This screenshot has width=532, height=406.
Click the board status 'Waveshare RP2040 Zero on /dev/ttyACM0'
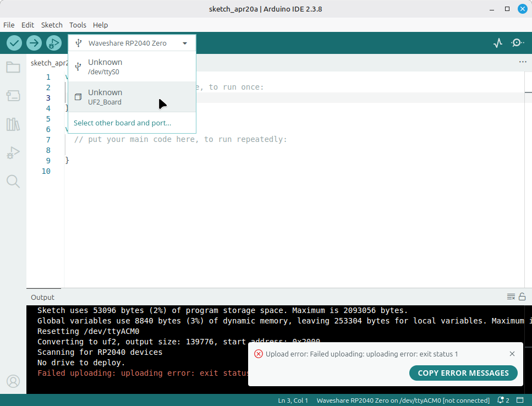click(x=403, y=400)
